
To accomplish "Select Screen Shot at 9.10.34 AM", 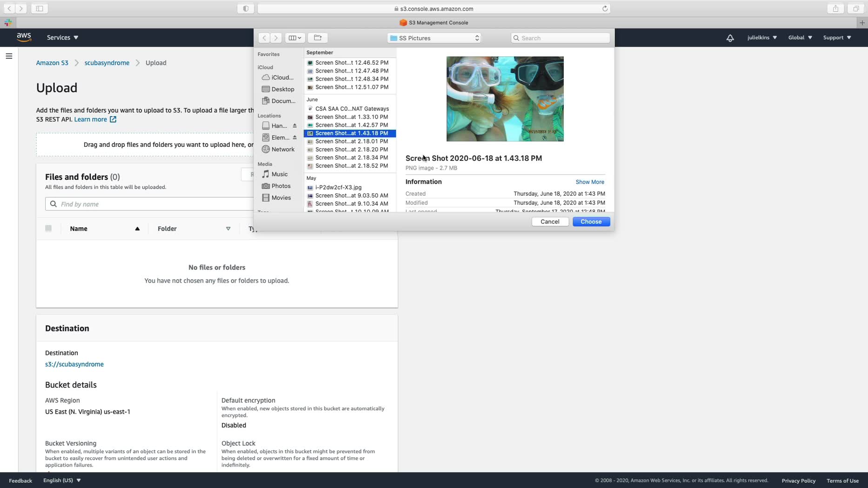I will tap(349, 204).
